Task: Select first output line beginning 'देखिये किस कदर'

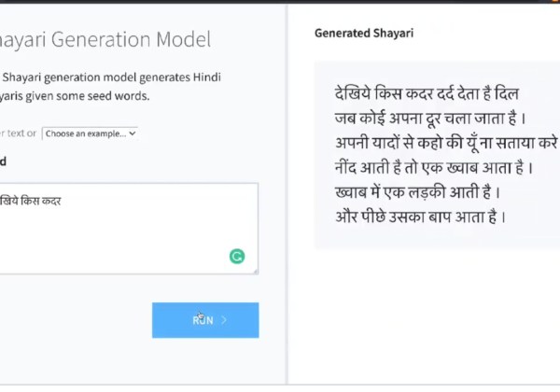Action: coord(427,94)
